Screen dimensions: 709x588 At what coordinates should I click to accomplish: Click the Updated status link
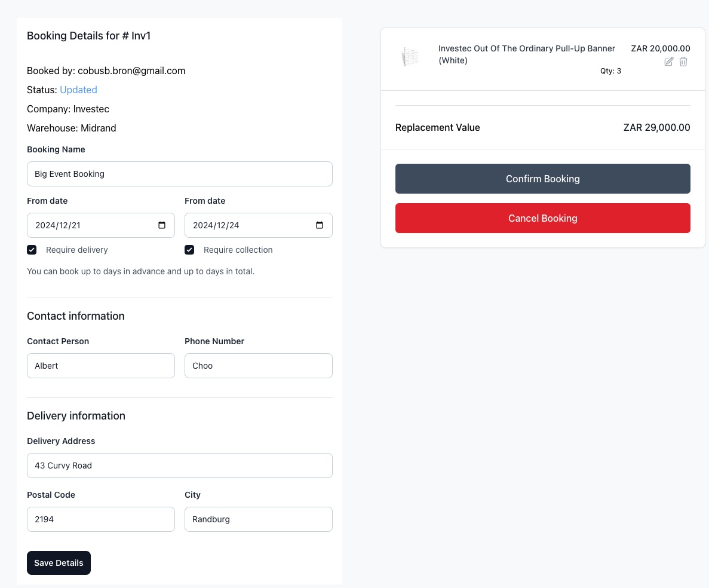coord(78,90)
